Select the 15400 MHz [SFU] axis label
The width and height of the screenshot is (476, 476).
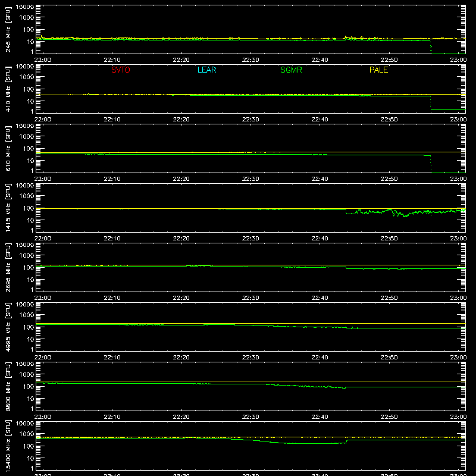tap(8, 446)
